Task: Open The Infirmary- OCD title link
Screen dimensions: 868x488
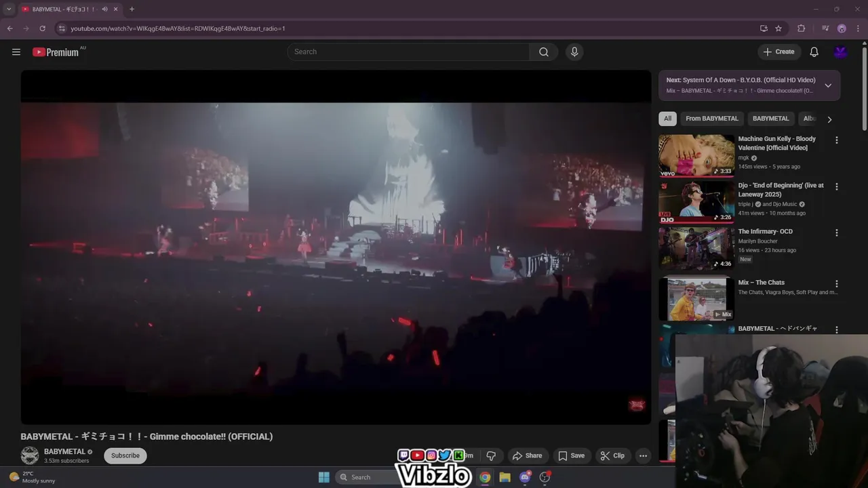Action: click(x=766, y=232)
